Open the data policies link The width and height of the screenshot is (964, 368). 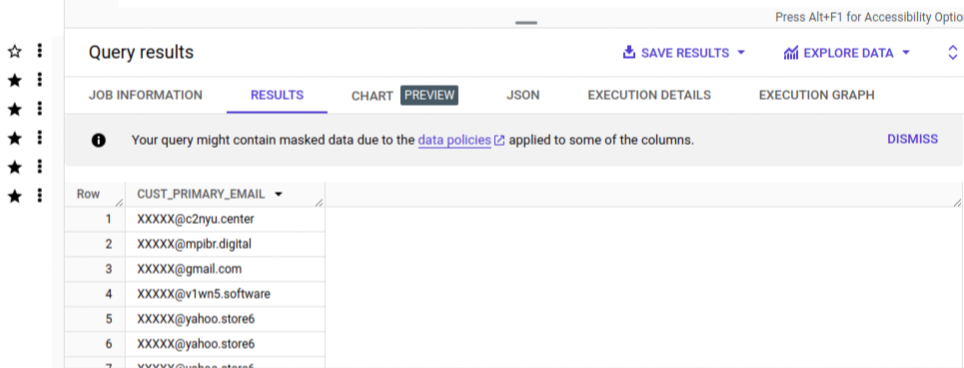(x=454, y=140)
